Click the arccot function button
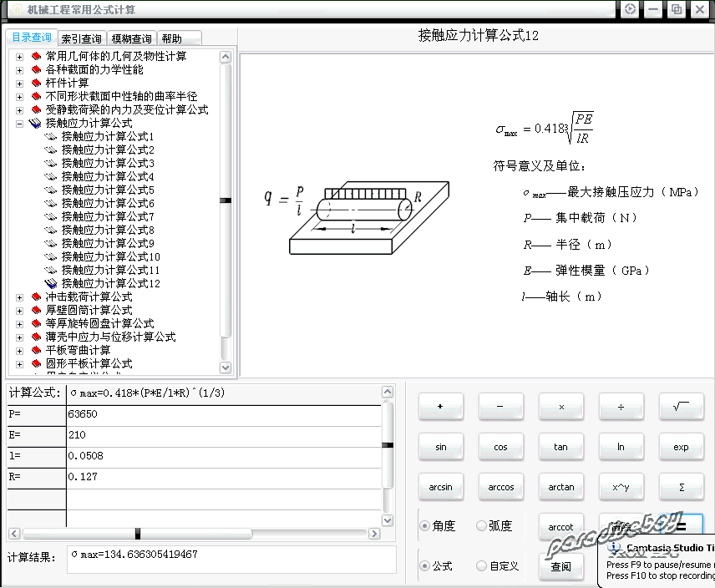 point(561,526)
